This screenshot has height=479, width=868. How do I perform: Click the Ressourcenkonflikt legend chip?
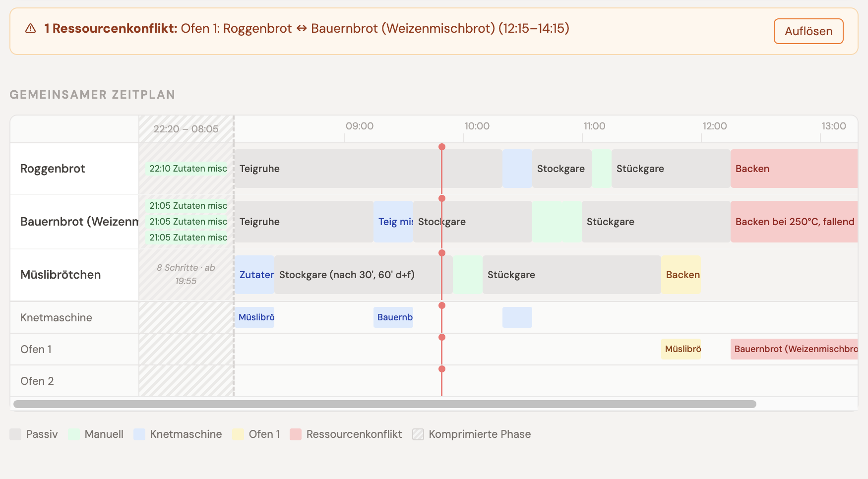click(x=297, y=434)
